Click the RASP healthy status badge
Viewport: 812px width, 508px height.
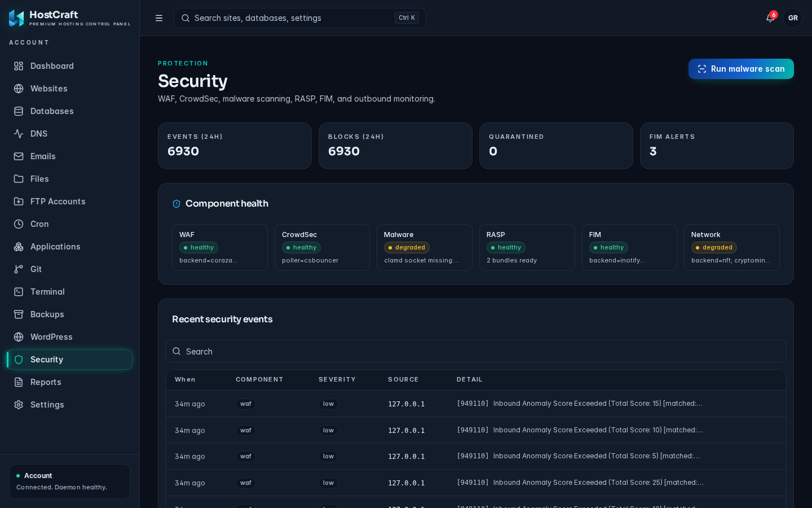506,247
